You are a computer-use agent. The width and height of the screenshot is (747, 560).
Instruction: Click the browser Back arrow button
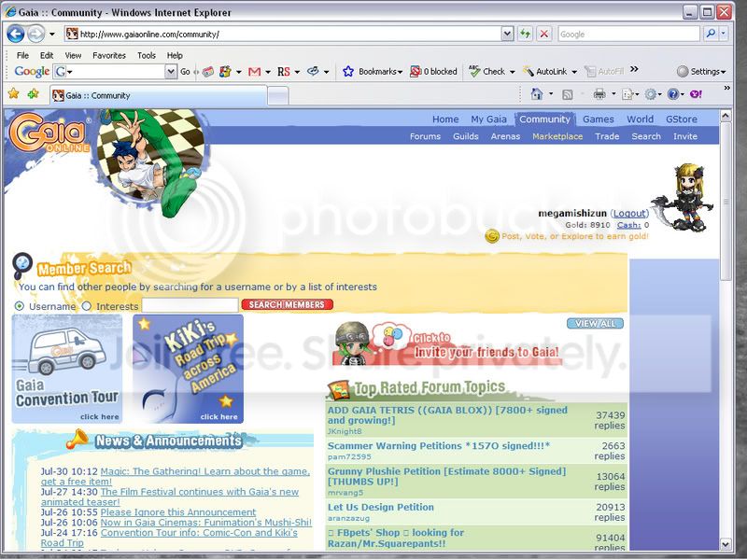[x=16, y=35]
